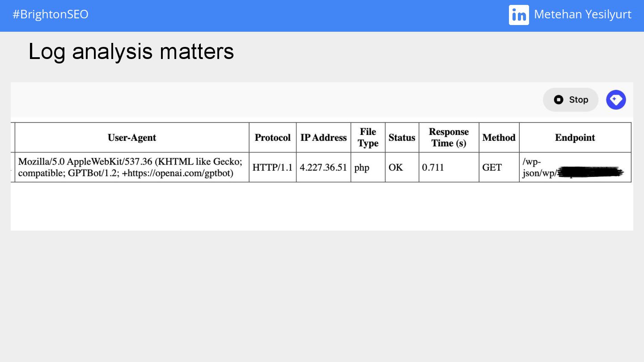Click the HTTP/1.1 protocol cell
Image resolution: width=644 pixels, height=362 pixels.
pos(273,168)
